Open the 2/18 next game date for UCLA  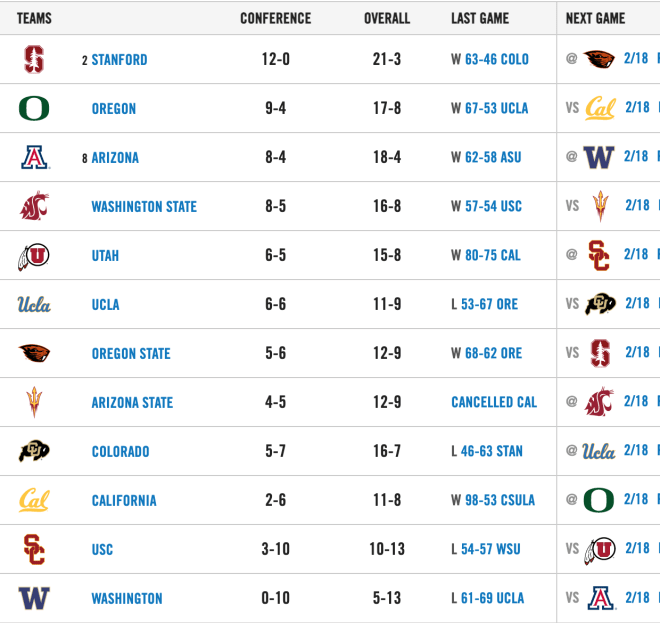click(x=637, y=303)
